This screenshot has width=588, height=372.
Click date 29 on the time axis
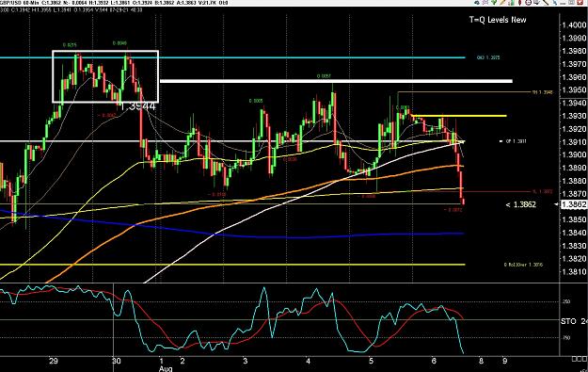pos(54,361)
